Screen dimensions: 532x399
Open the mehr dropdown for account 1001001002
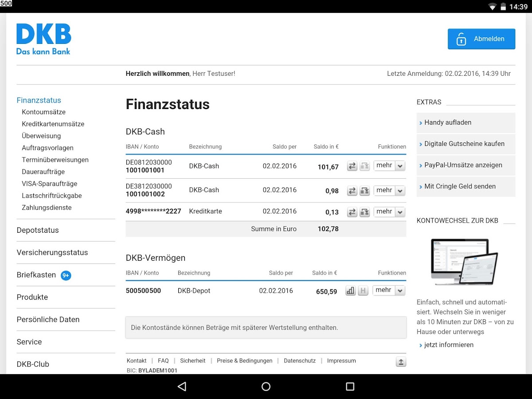389,191
